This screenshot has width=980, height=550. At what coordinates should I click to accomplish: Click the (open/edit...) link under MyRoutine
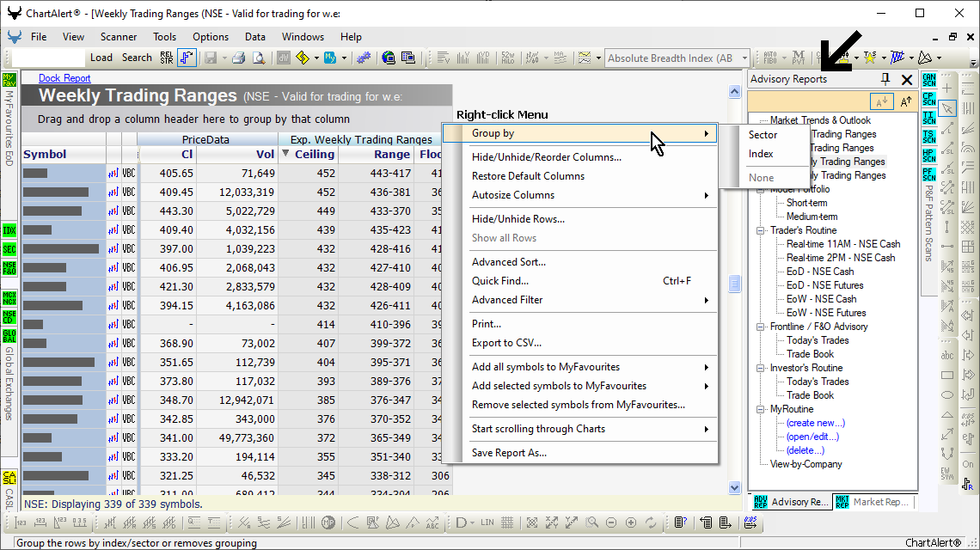[812, 437]
